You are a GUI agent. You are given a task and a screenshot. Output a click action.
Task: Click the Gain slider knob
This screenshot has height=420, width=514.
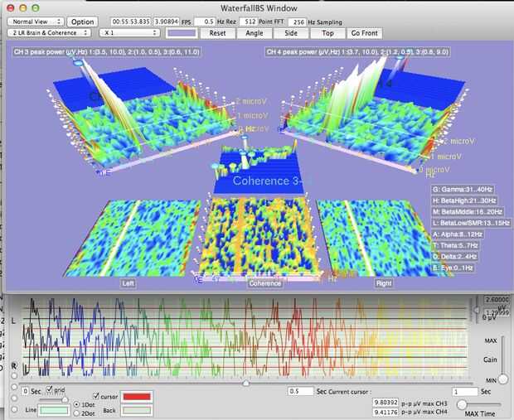tap(502, 379)
